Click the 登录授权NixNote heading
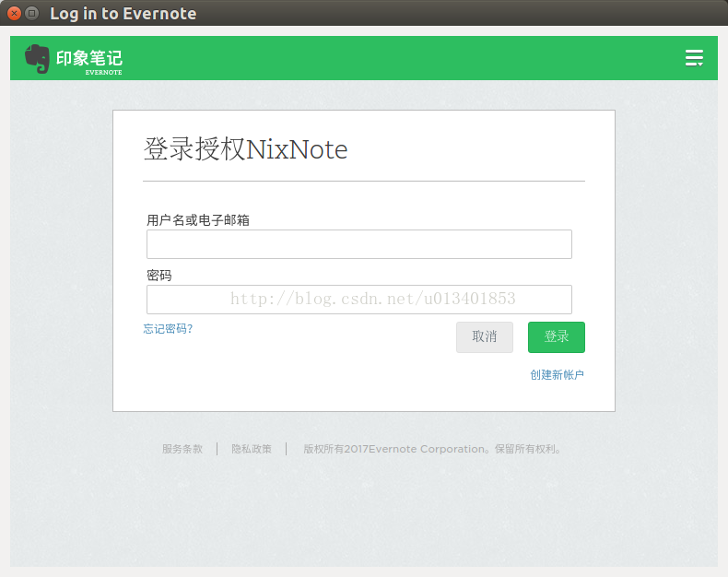The height and width of the screenshot is (577, 728). tap(245, 149)
